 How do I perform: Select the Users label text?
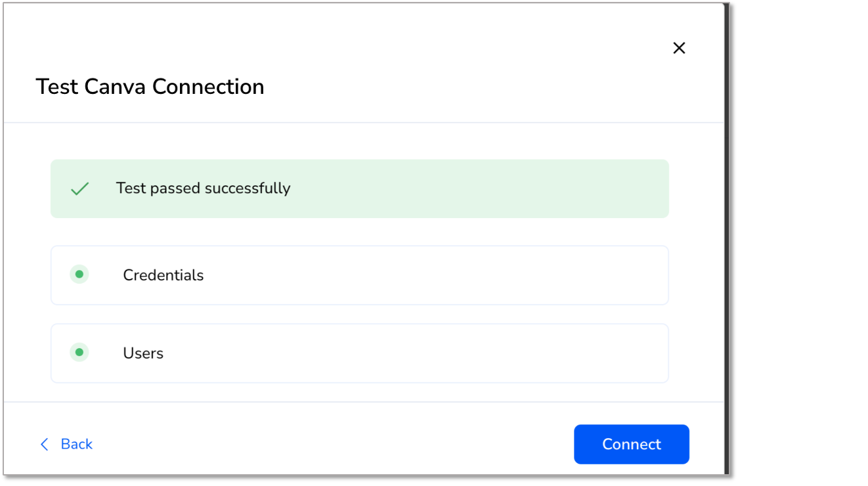click(143, 353)
